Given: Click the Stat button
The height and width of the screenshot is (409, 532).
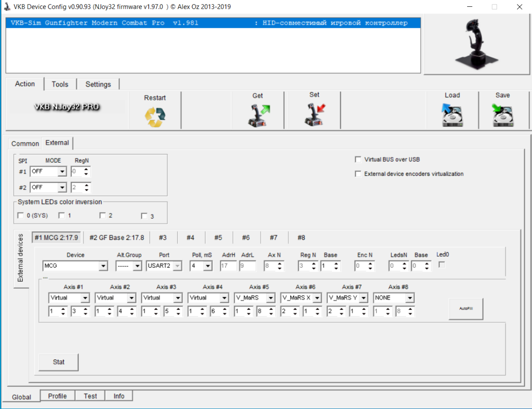Looking at the screenshot, I should tap(59, 362).
